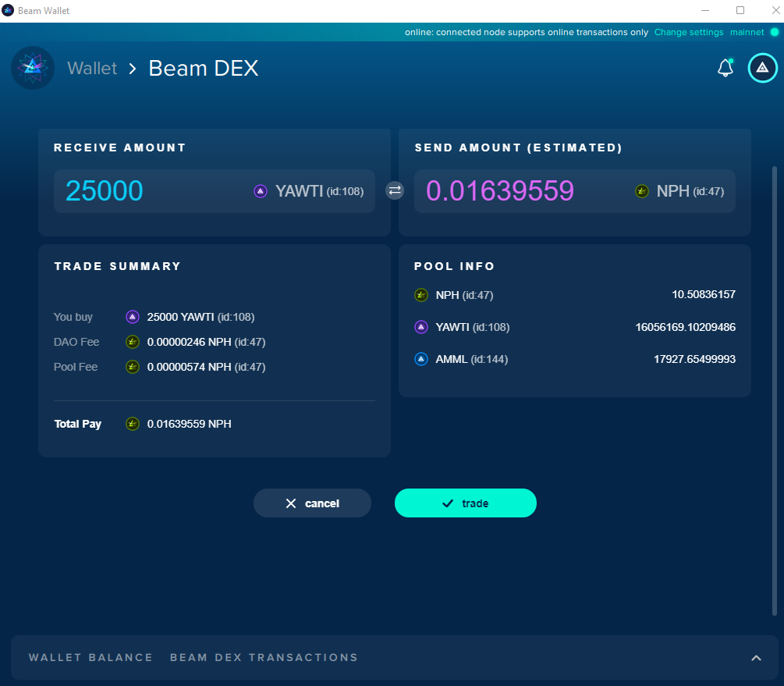
Task: Click the Beam DEX page title
Action: pyautogui.click(x=204, y=68)
